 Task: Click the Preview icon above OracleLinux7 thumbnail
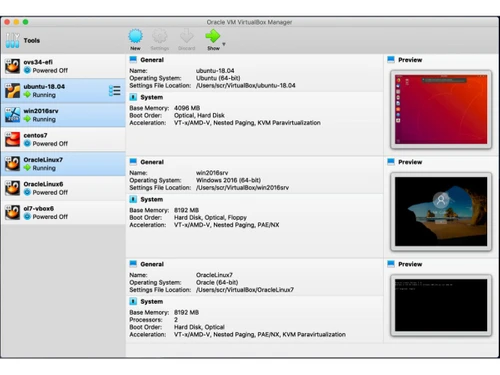coord(391,264)
